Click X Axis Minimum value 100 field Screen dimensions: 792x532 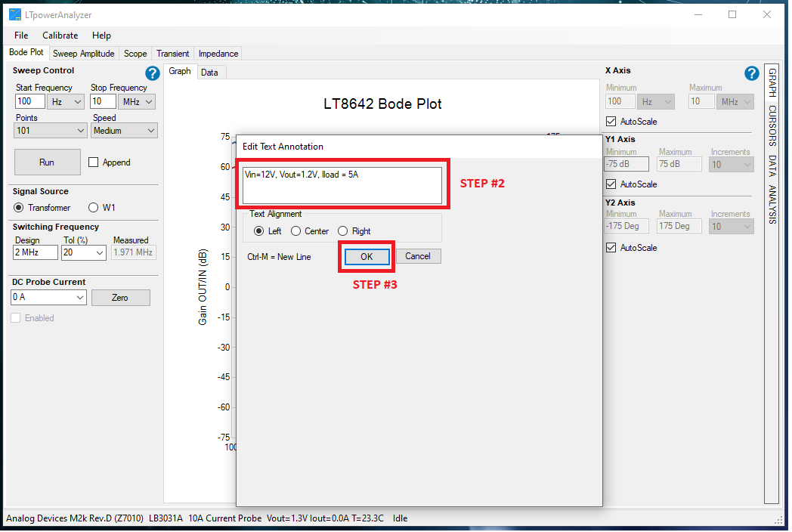(620, 101)
